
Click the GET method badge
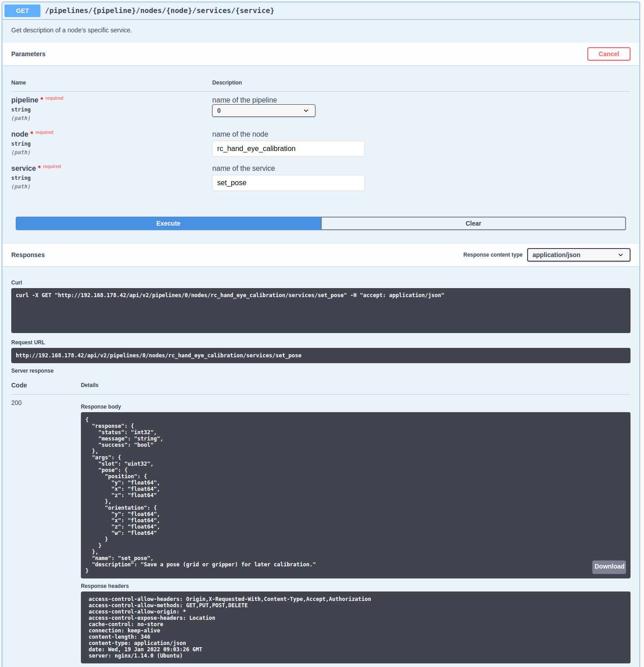point(22,10)
